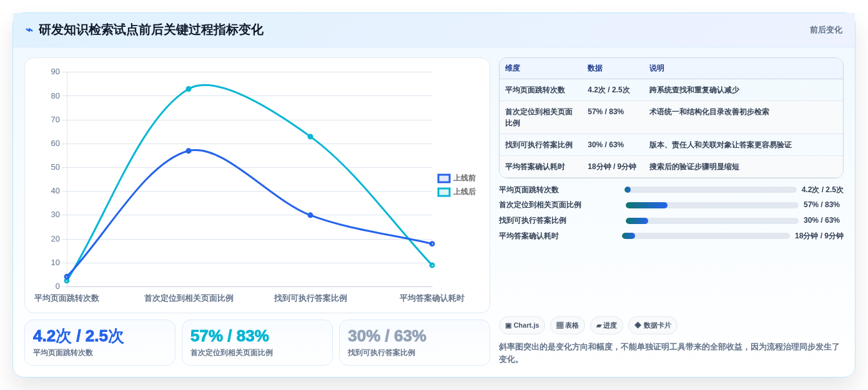868x390 pixels.
Task: Click the footnote text starting with 斜率图突出的是
Action: tap(669, 353)
